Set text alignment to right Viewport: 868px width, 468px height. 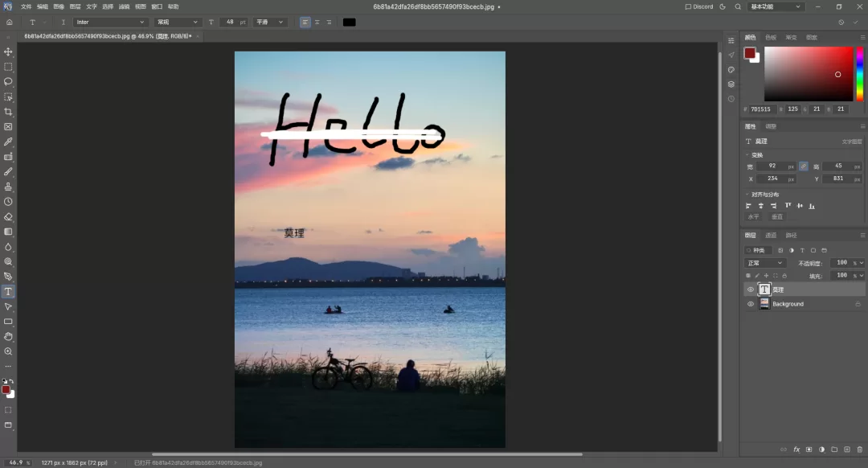click(330, 23)
